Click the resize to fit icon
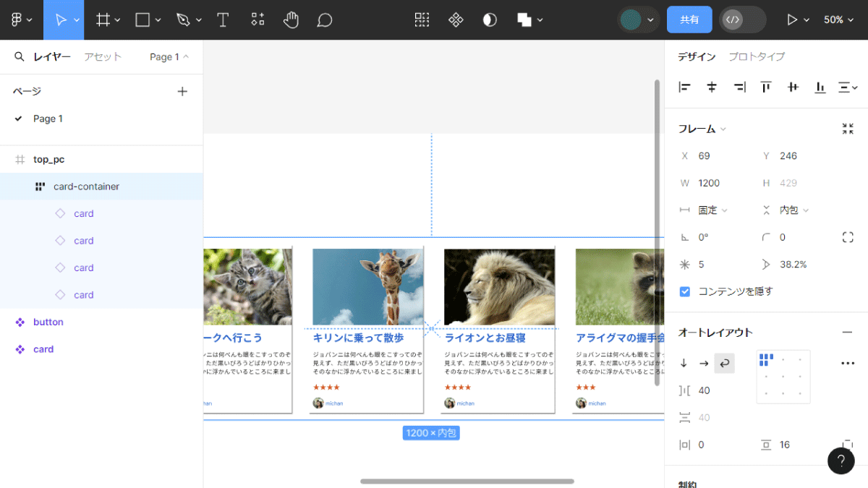This screenshot has height=488, width=868. 848,129
